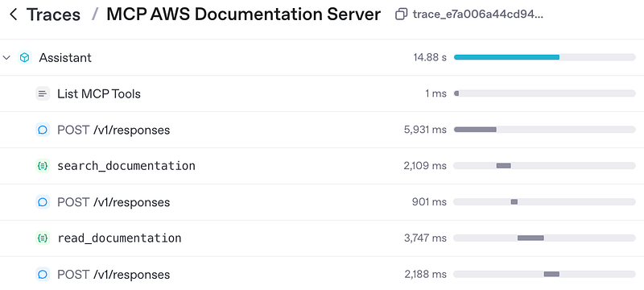
Task: Click the 14.88 s duration value
Action: [430, 57]
